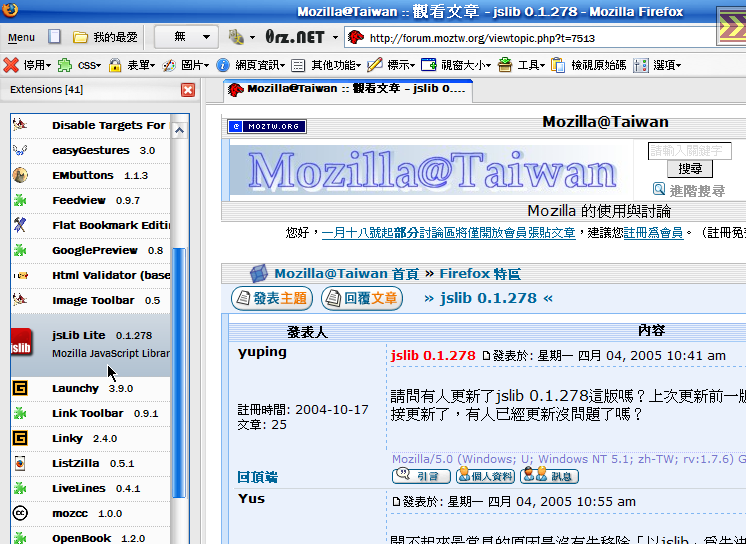The width and height of the screenshot is (746, 544).
Task: Click the mozcc creative commons icon
Action: (20, 513)
